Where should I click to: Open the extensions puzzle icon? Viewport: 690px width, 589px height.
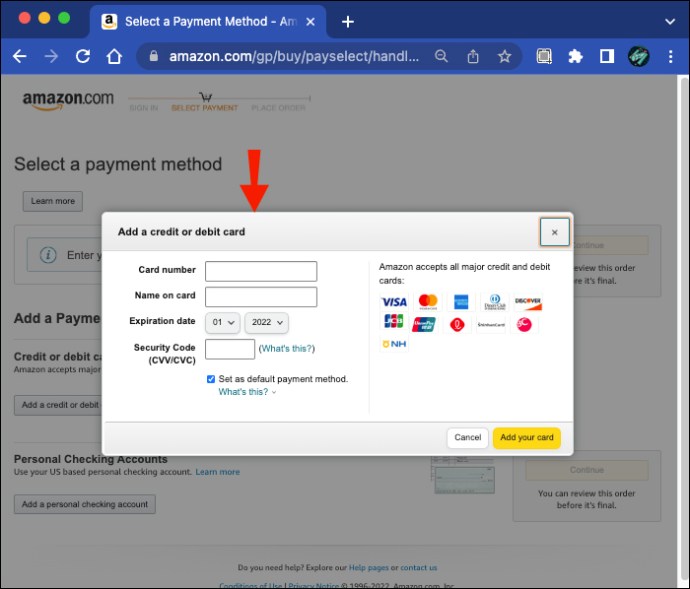coord(575,56)
